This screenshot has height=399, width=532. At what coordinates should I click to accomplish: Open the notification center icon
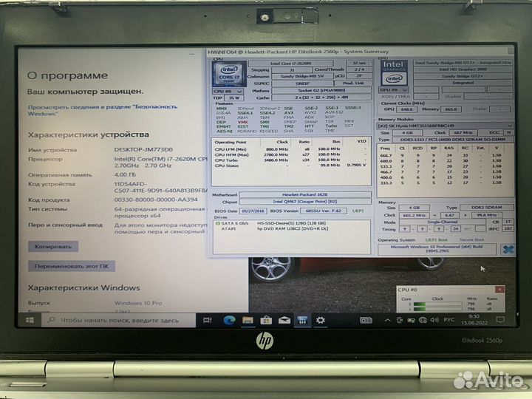(x=500, y=320)
